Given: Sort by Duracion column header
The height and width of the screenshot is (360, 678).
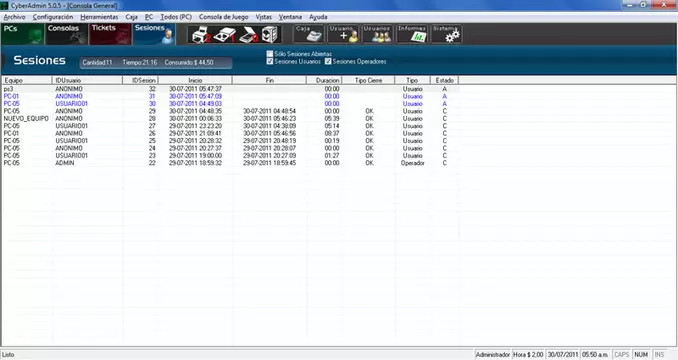Looking at the screenshot, I should click(x=324, y=80).
